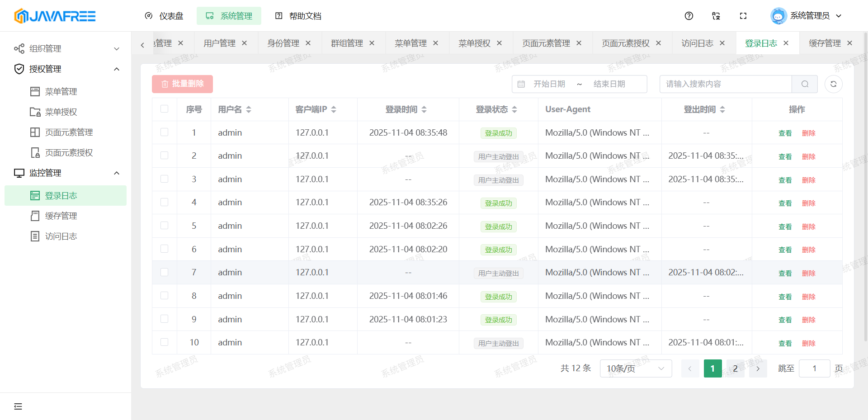Image resolution: width=868 pixels, height=420 pixels.
Task: Toggle fullscreen mode icon
Action: tap(743, 16)
